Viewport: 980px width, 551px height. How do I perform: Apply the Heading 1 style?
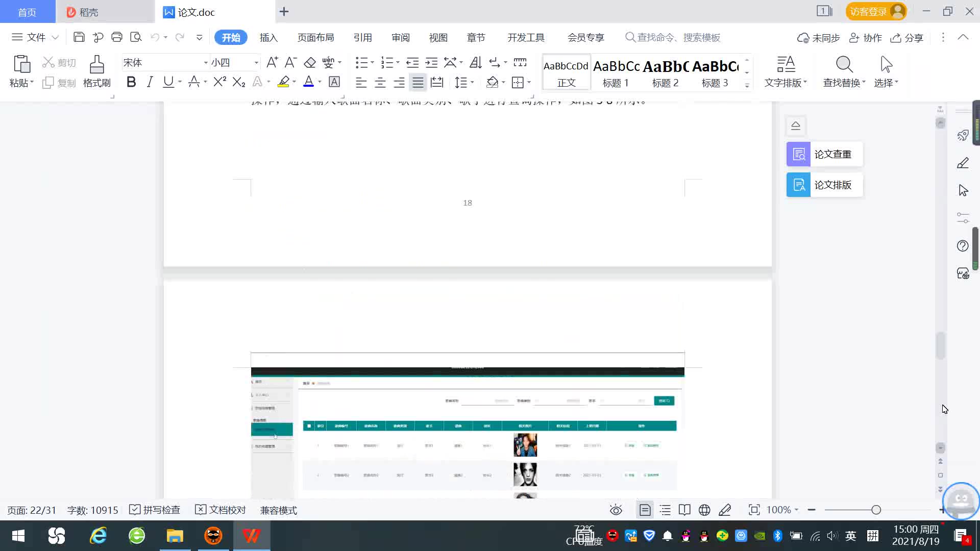click(x=616, y=73)
